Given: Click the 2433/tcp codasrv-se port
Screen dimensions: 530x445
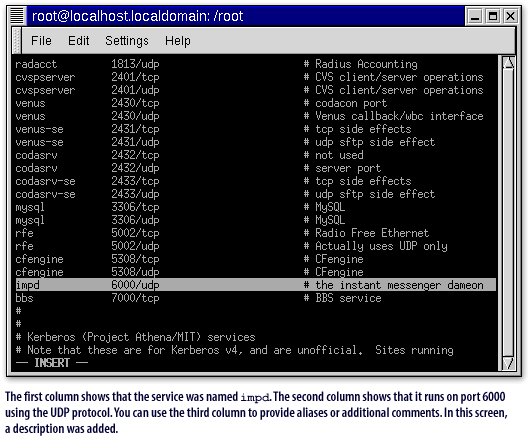Looking at the screenshot, I should (x=135, y=181).
